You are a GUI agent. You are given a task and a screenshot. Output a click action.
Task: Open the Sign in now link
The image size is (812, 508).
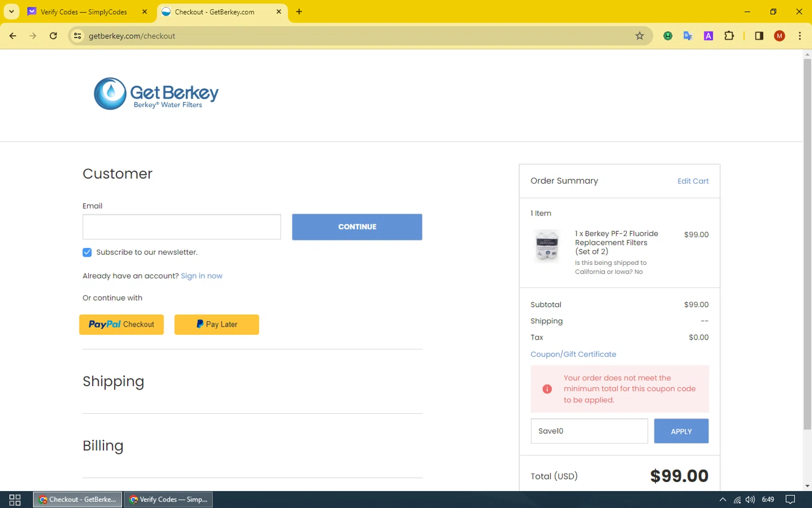201,276
